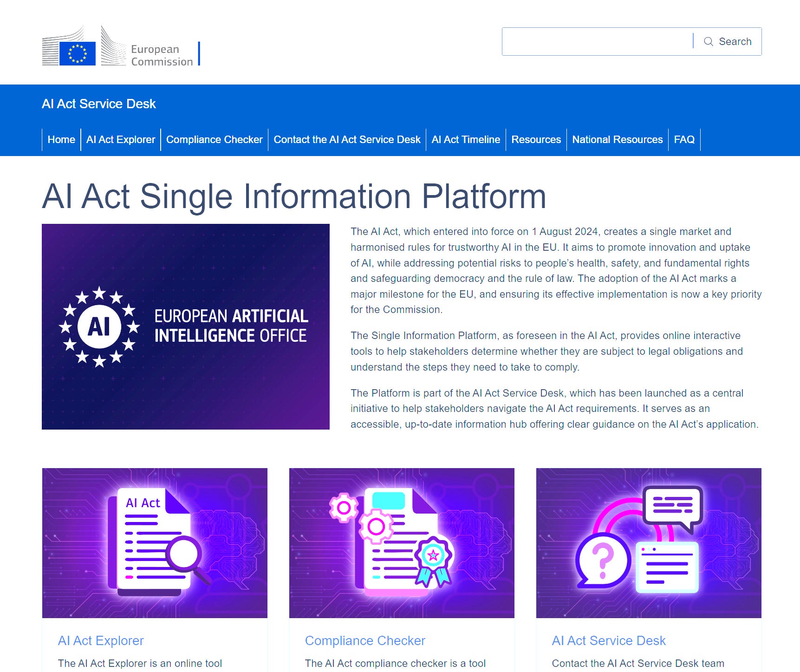Click the AI Act document with magnifier illustration
The width and height of the screenshot is (800, 672).
point(155,543)
